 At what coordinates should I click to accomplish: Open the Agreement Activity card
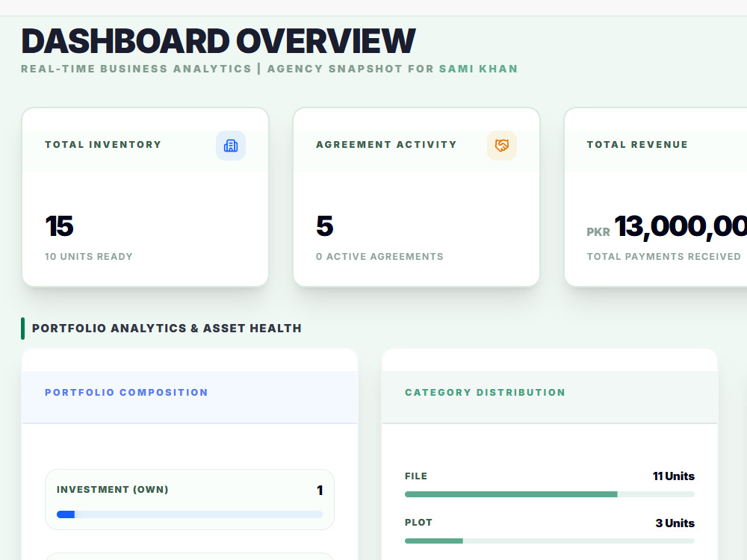coord(416,196)
